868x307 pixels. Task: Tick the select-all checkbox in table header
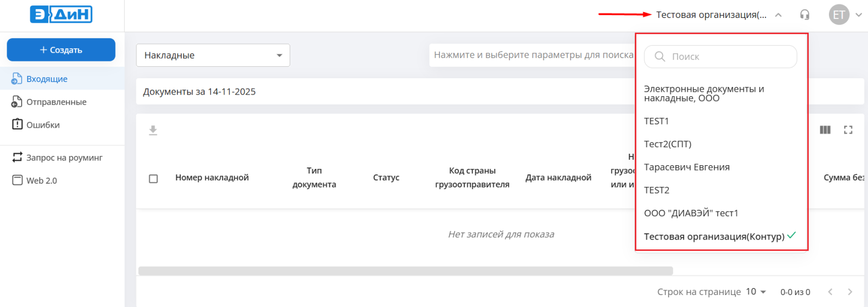coord(154,178)
